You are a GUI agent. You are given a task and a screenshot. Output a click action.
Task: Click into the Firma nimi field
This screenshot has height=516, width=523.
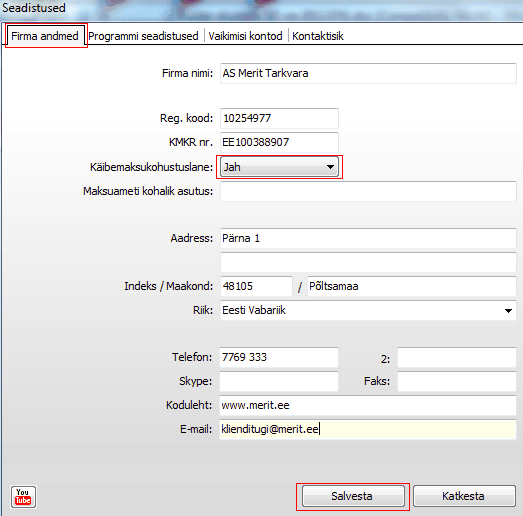(x=368, y=73)
